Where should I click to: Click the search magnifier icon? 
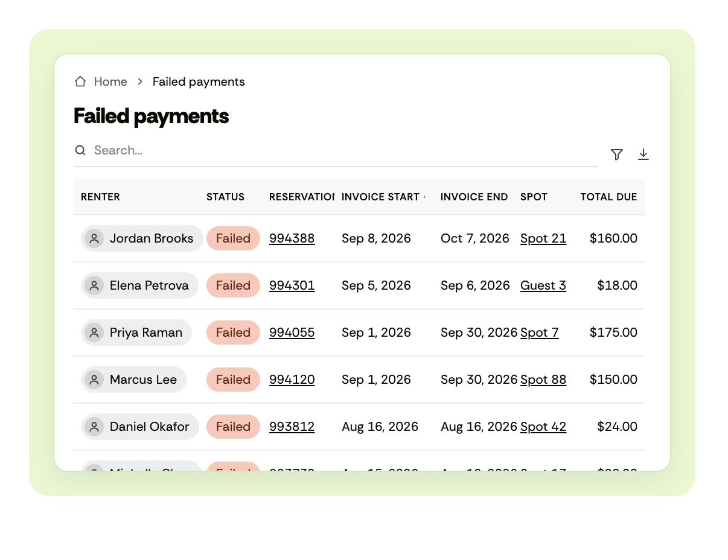pyautogui.click(x=80, y=150)
